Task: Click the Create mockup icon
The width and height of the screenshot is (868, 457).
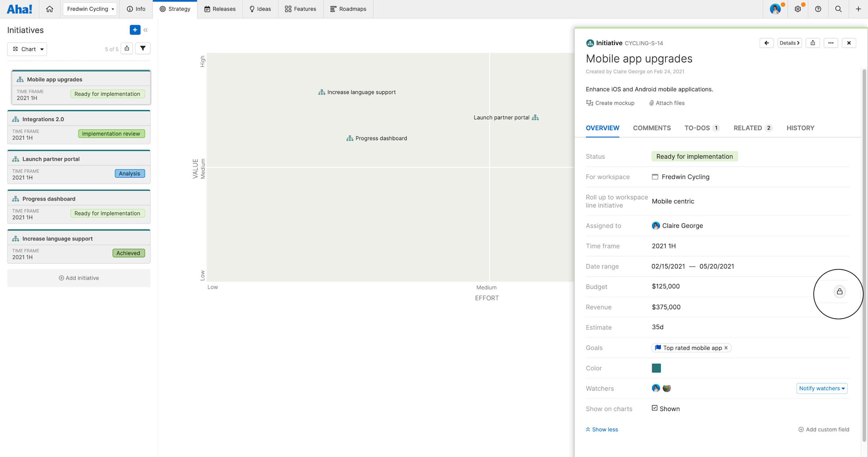Action: click(590, 103)
